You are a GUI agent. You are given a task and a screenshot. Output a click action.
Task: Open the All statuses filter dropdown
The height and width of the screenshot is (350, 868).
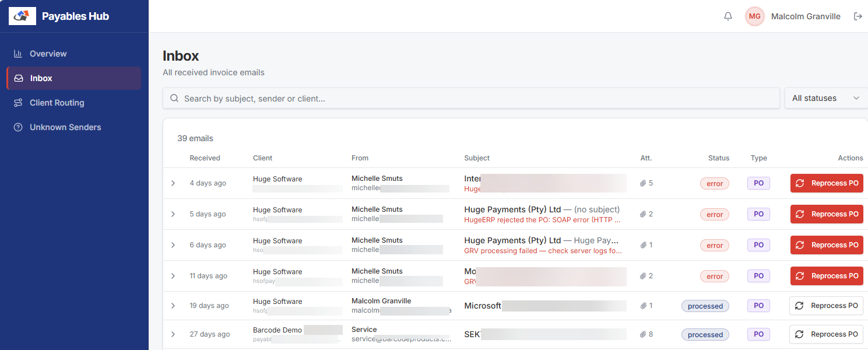[x=826, y=98]
